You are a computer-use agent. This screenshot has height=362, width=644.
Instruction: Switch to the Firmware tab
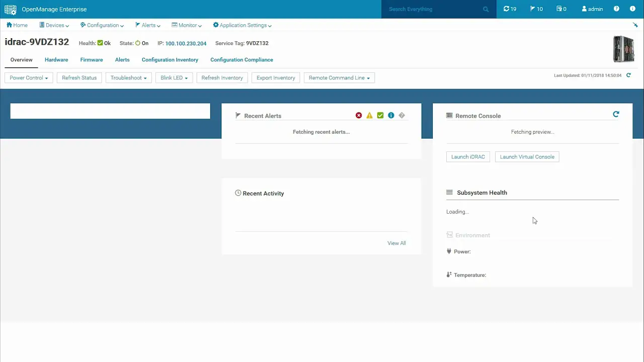coord(91,59)
